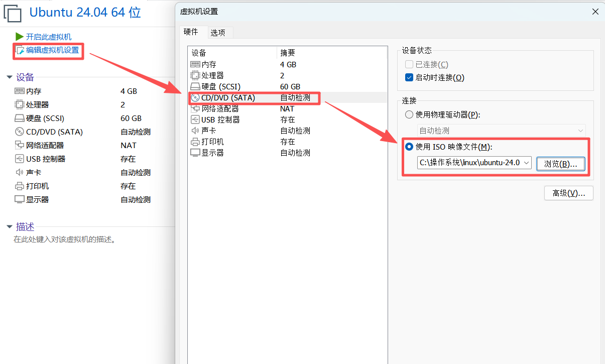Screen dimensions: 605x364
Task: Click memory icon in left 设备 summary list
Action: (x=20, y=91)
